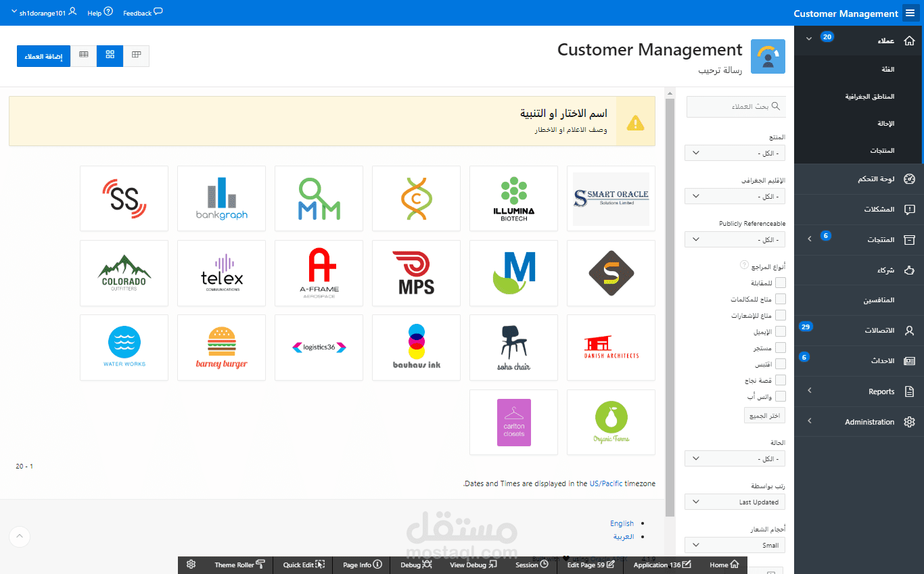Switch to the report table view icon
Image resolution: width=924 pixels, height=574 pixels.
pyautogui.click(x=84, y=56)
